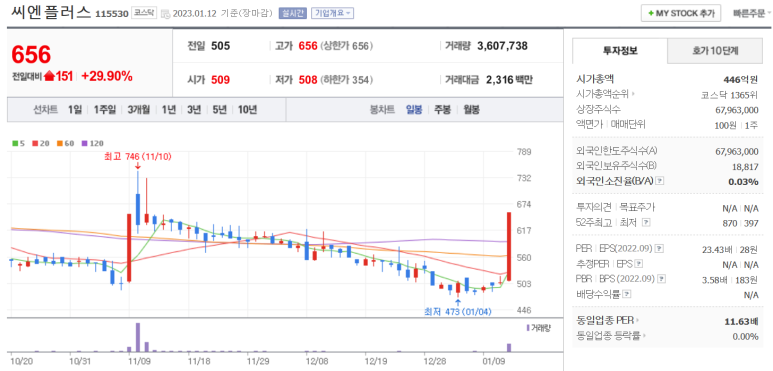This screenshot has width=773, height=371.
Task: Click the 0.03% 외국인소진율 value
Action: (743, 181)
